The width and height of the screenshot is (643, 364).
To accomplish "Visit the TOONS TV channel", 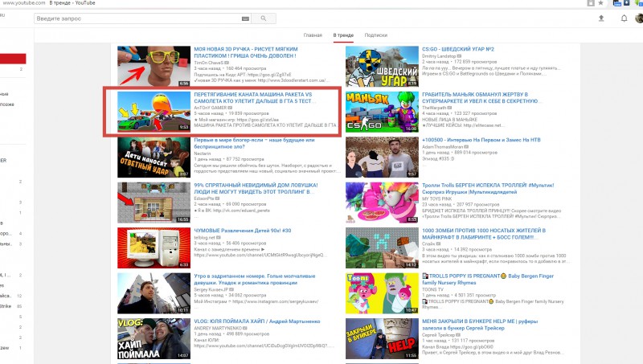I will [432, 289].
